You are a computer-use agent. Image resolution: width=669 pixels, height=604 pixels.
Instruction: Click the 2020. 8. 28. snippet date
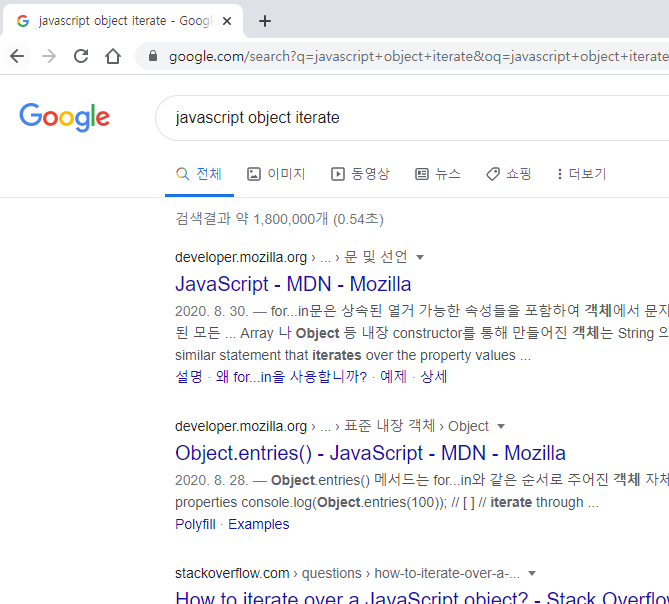[x=211, y=480]
